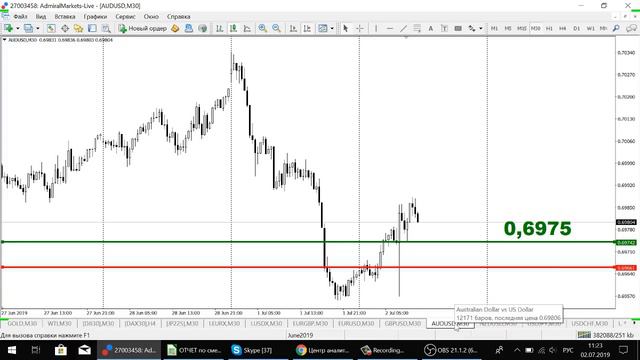This screenshot has width=640, height=360.
Task: Open the Strategy Tester icon
Action: [x=106, y=28]
